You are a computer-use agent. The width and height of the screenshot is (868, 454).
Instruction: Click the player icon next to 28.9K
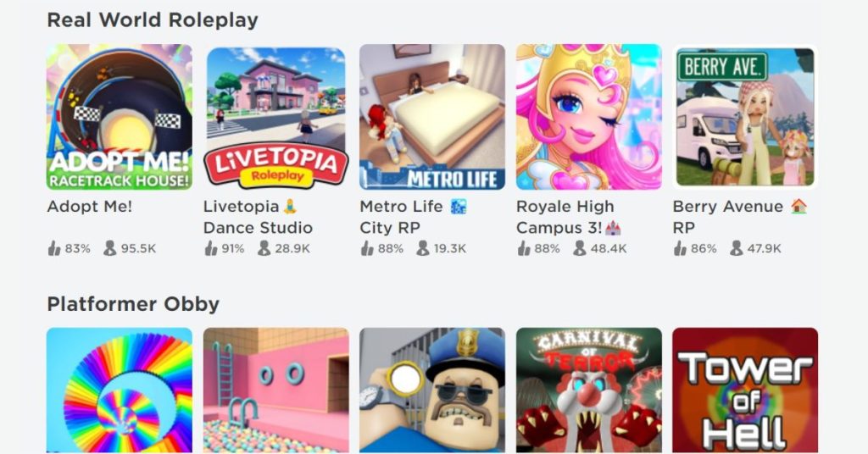(x=264, y=248)
